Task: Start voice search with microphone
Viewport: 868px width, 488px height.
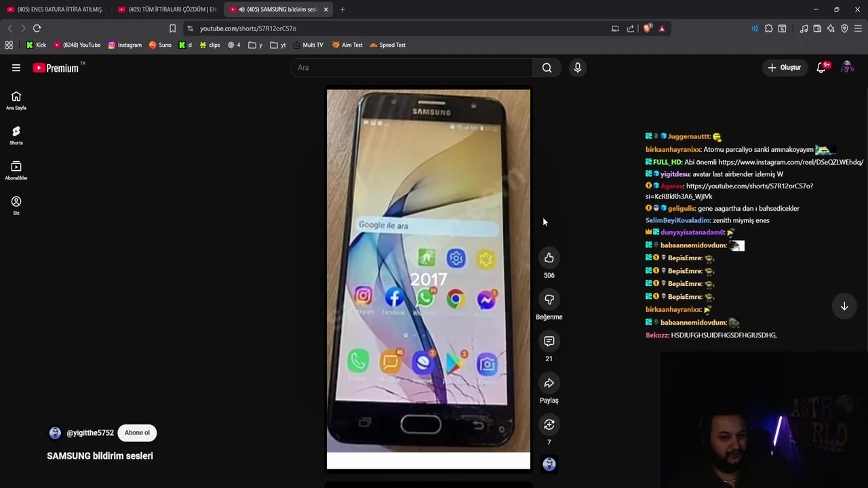Action: [x=578, y=68]
